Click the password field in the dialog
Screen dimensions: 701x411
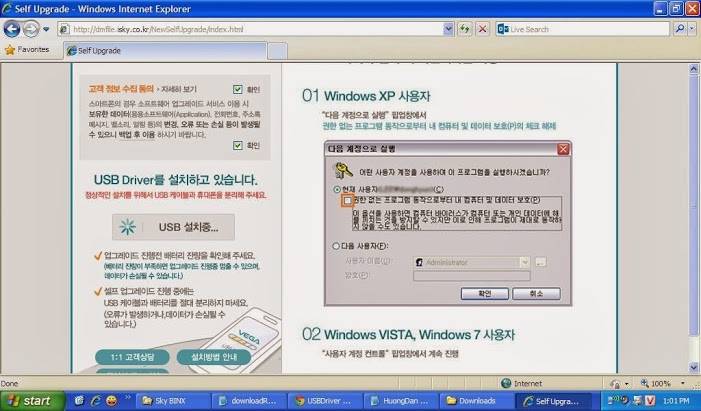coord(472,275)
